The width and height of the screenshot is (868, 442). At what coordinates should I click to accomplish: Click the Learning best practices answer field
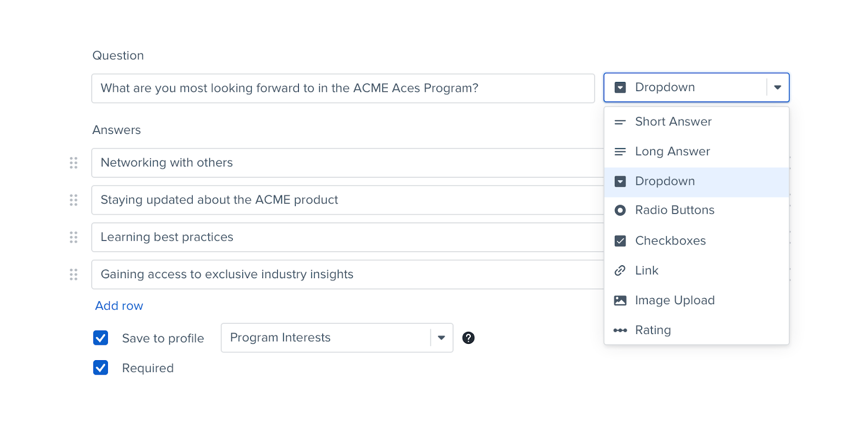[x=347, y=238]
